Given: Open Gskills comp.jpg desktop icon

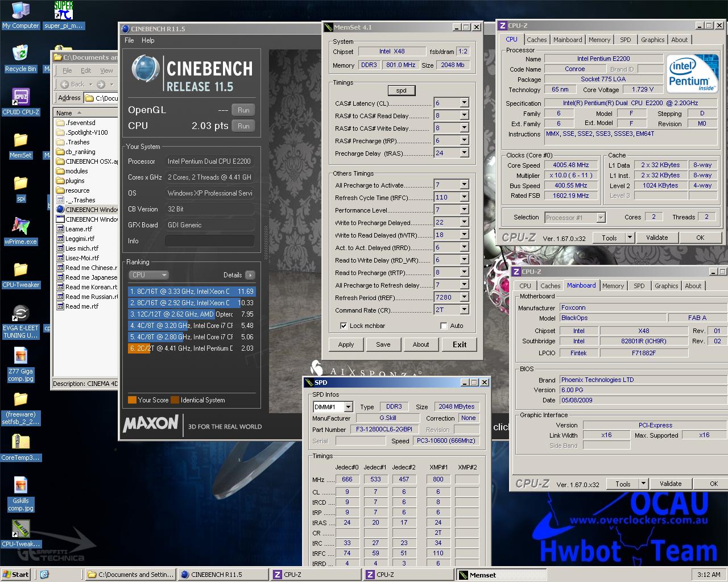Looking at the screenshot, I should tap(20, 494).
